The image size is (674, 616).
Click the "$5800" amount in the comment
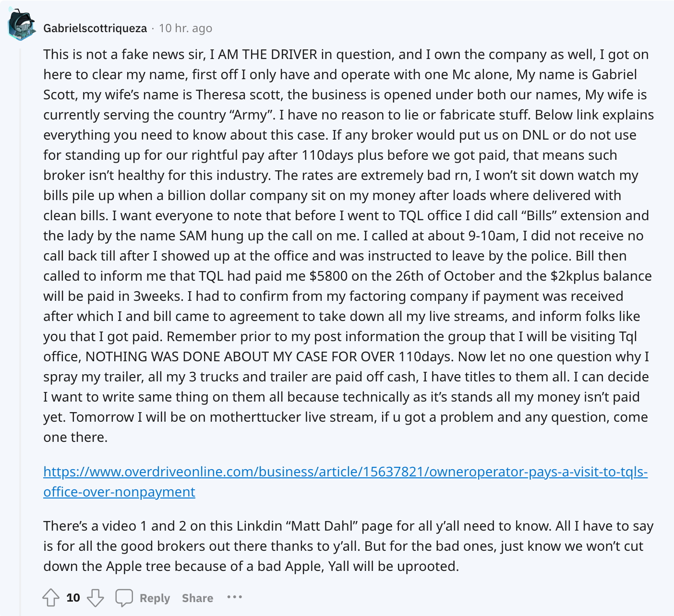pos(327,276)
